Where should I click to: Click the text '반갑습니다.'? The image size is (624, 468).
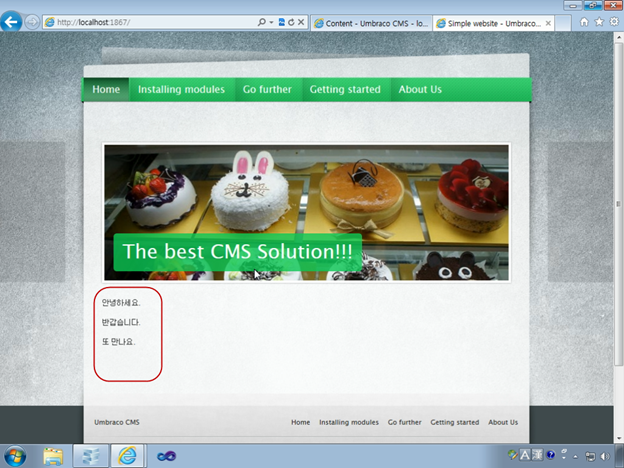121,322
